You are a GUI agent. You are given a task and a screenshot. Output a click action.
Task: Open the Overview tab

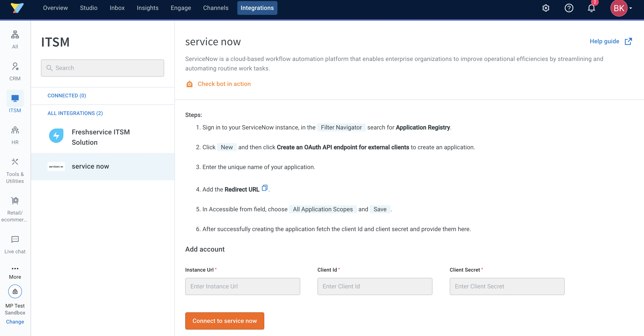click(x=55, y=8)
